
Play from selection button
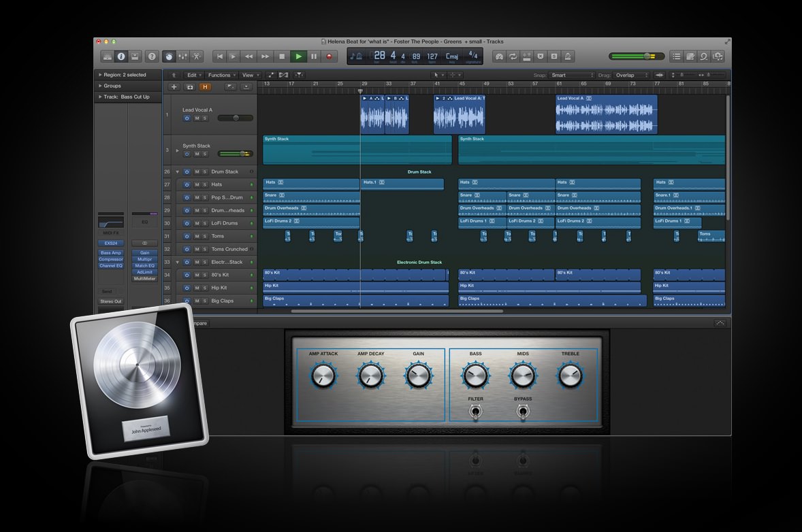tap(234, 56)
